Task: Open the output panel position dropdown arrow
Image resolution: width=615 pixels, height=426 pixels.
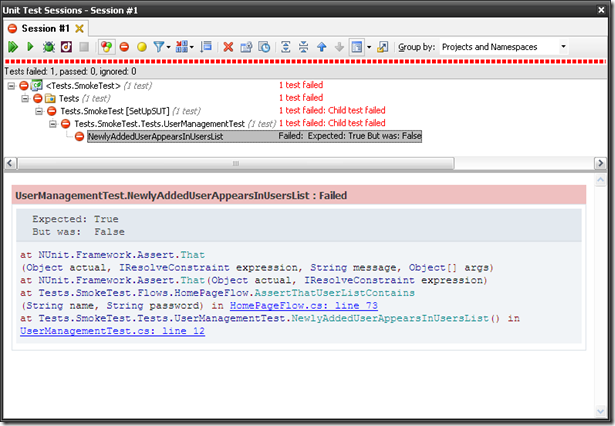Action: coord(369,47)
